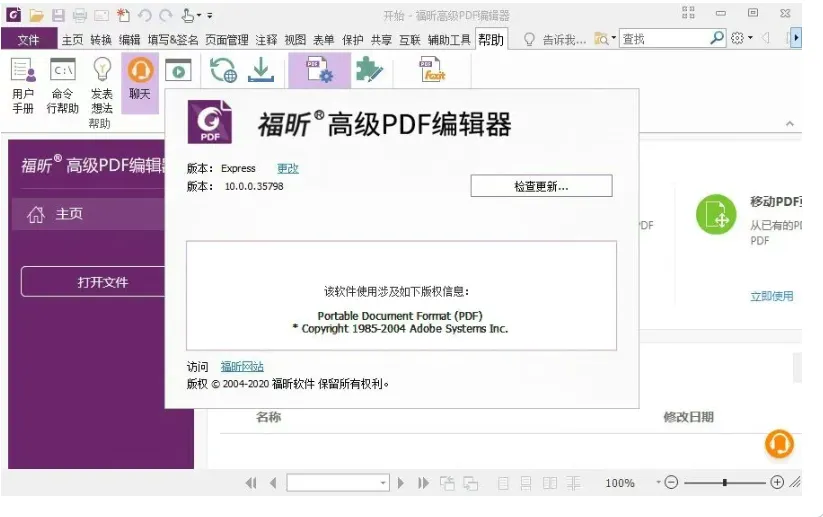Click the magnifier search icon in 查找 box
Viewport: 823px width, 517px height.
pos(717,38)
